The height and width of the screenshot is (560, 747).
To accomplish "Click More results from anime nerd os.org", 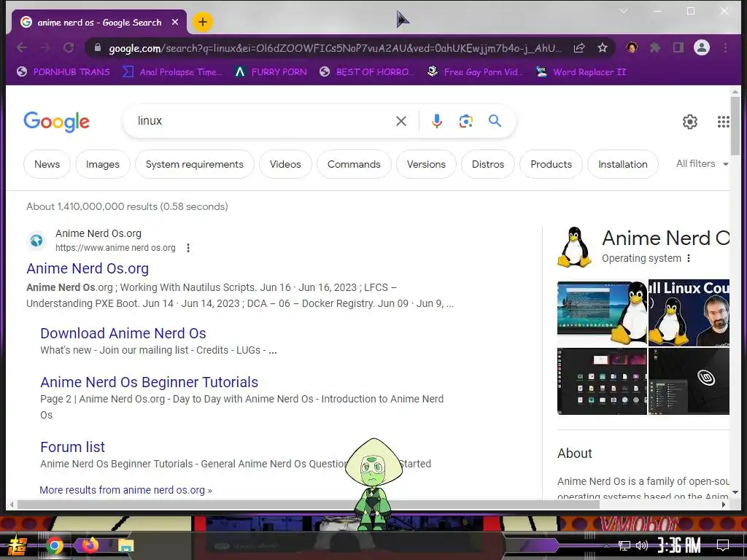I will [125, 490].
